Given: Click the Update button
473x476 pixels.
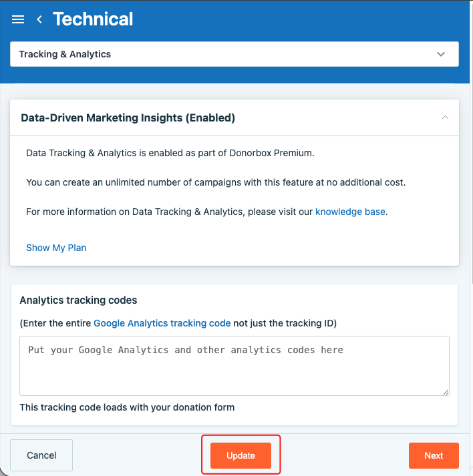Looking at the screenshot, I should (241, 455).
